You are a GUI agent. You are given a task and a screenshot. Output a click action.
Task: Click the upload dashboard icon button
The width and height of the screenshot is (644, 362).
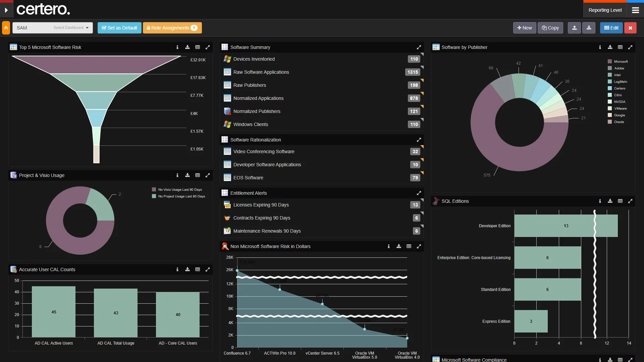(574, 28)
